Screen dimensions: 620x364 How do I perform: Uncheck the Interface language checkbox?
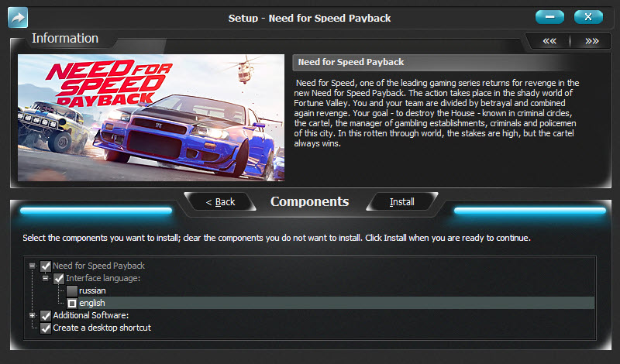[x=59, y=278]
